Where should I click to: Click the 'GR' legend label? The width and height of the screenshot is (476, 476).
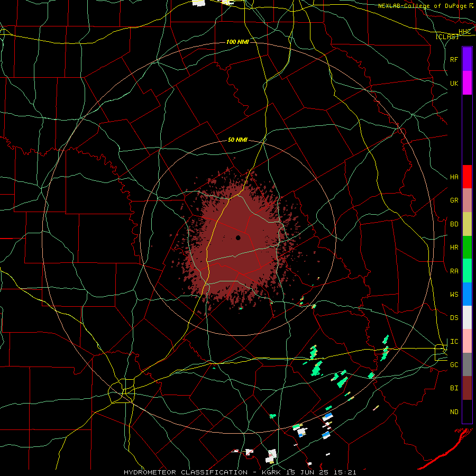[x=454, y=200]
